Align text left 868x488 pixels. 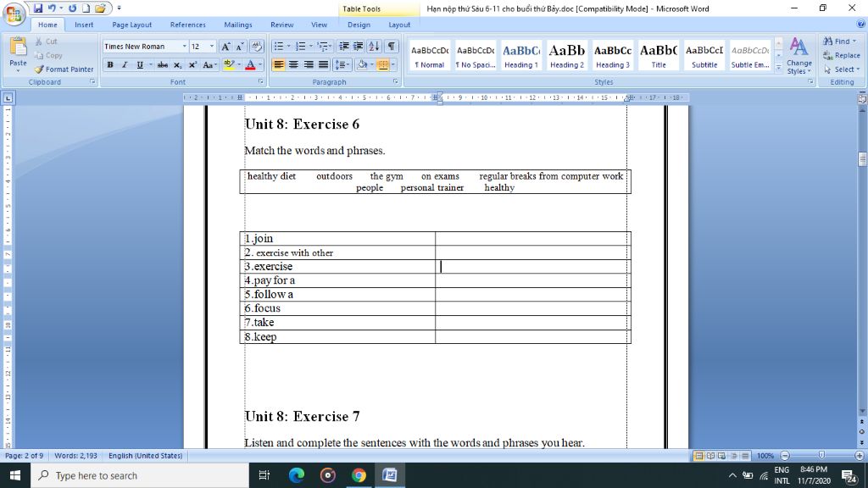point(278,64)
